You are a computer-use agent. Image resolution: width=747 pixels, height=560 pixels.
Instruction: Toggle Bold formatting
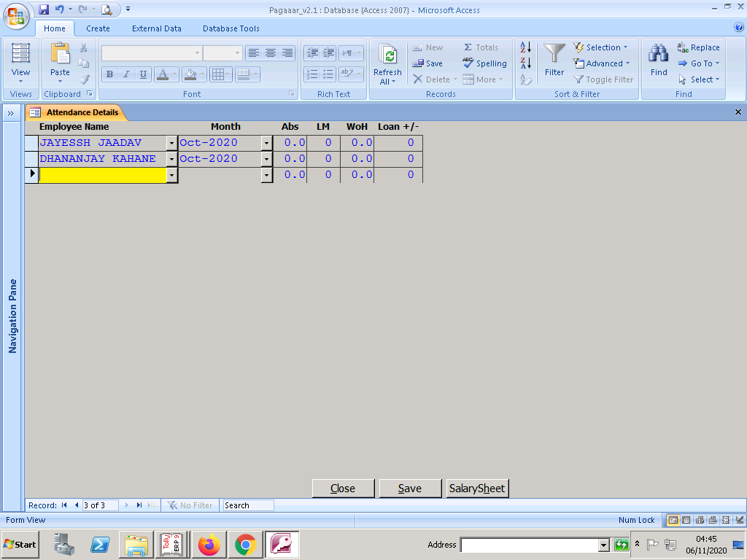[x=109, y=74]
